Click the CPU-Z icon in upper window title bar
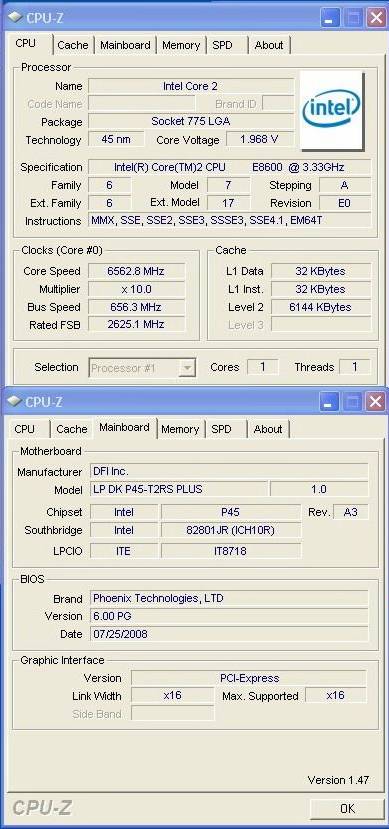The image size is (389, 829). point(14,17)
